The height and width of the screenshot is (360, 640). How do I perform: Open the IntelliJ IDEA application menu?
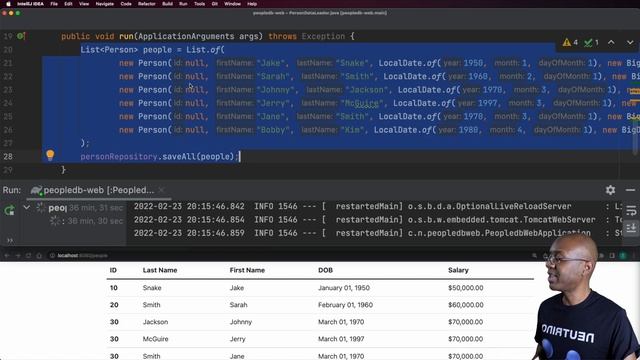(x=30, y=4)
